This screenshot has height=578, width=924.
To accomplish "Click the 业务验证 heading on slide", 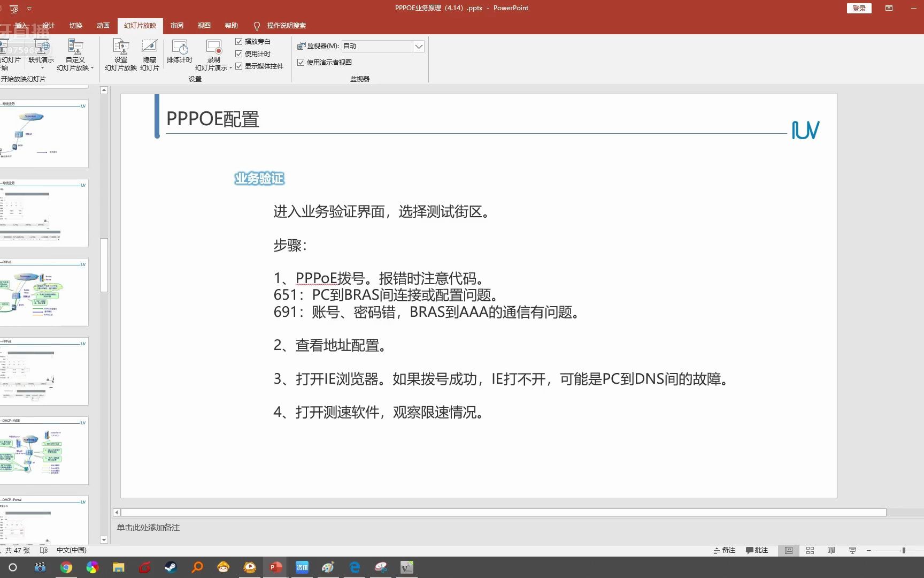I will pyautogui.click(x=259, y=178).
